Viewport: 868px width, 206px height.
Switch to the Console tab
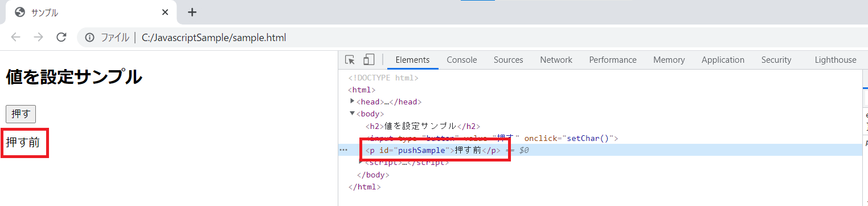(x=462, y=60)
